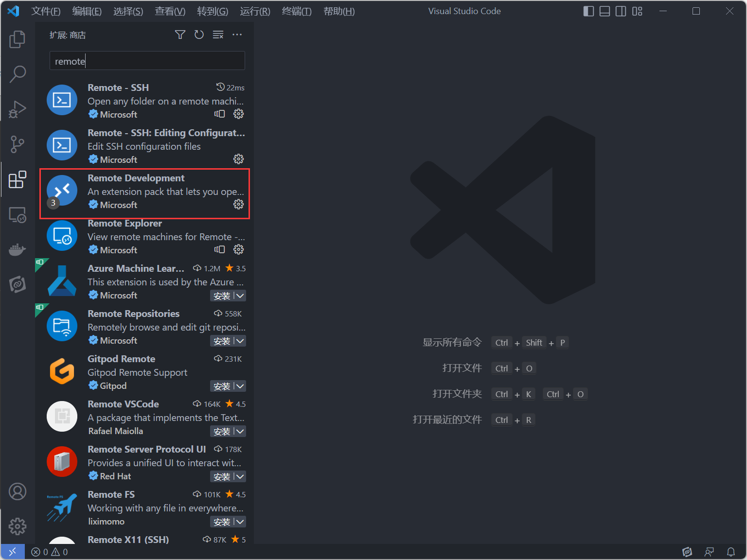
Task: Open gear menu for Remote - SSH
Action: pyautogui.click(x=238, y=114)
